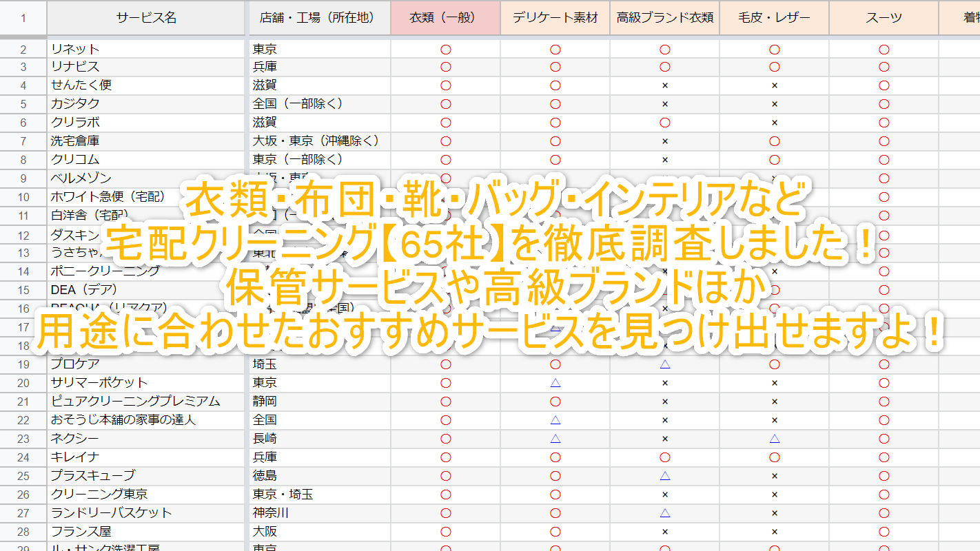Image resolution: width=980 pixels, height=551 pixels.
Task: Select the 毛皮・レザー header cell
Action: pyautogui.click(x=774, y=18)
